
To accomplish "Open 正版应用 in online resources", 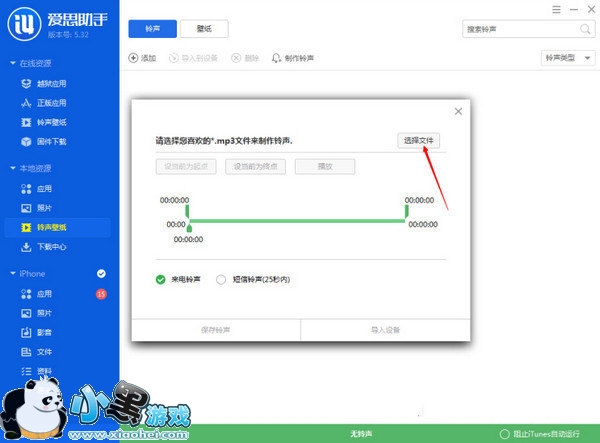I will pos(43,103).
